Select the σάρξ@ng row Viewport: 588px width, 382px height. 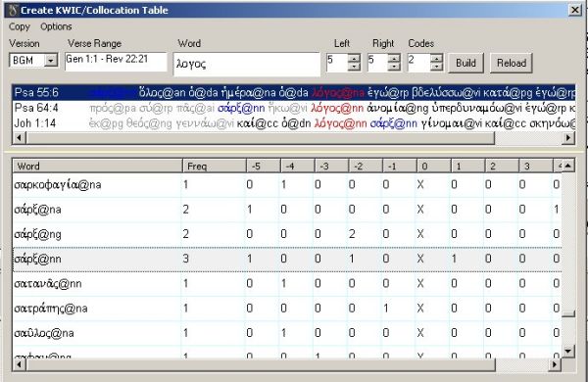(x=287, y=234)
